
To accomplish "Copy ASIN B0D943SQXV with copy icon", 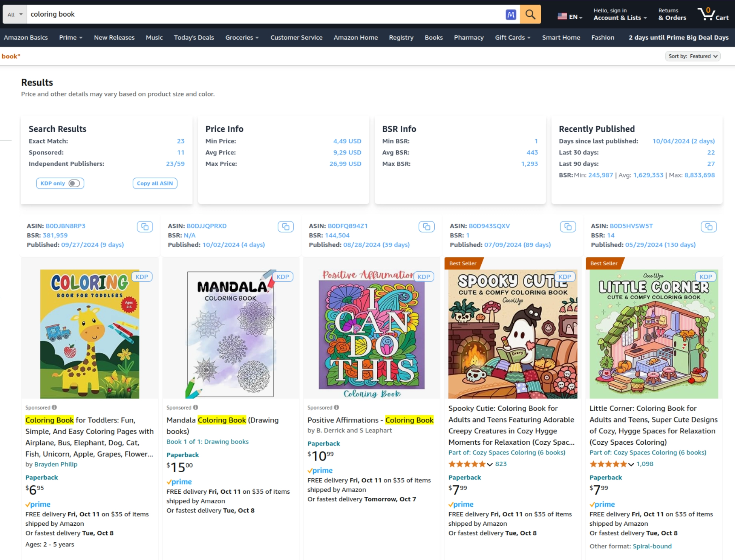I will tap(568, 226).
